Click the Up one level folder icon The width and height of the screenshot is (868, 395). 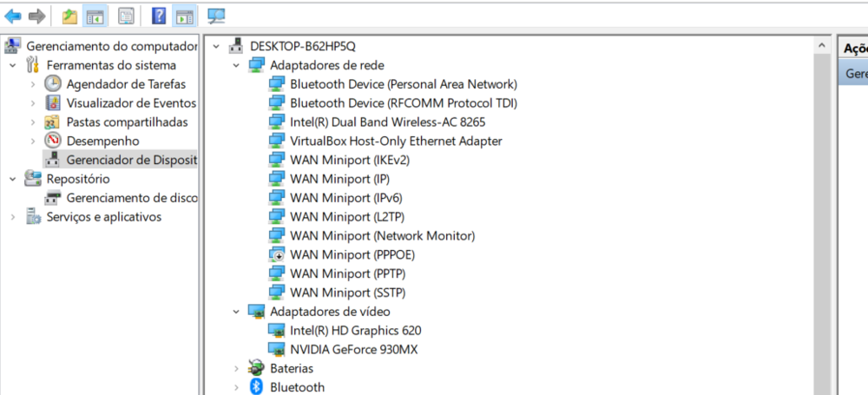pos(69,16)
